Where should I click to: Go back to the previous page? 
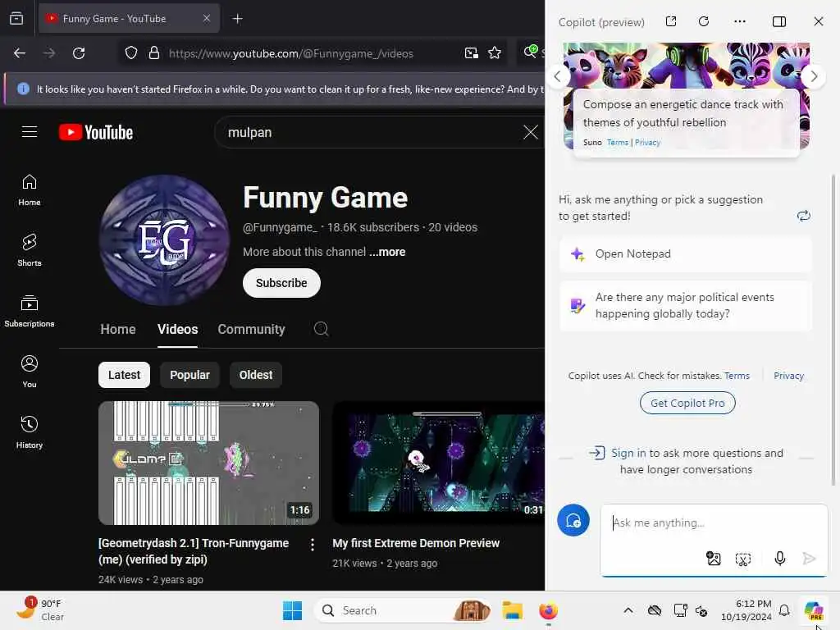coord(20,53)
